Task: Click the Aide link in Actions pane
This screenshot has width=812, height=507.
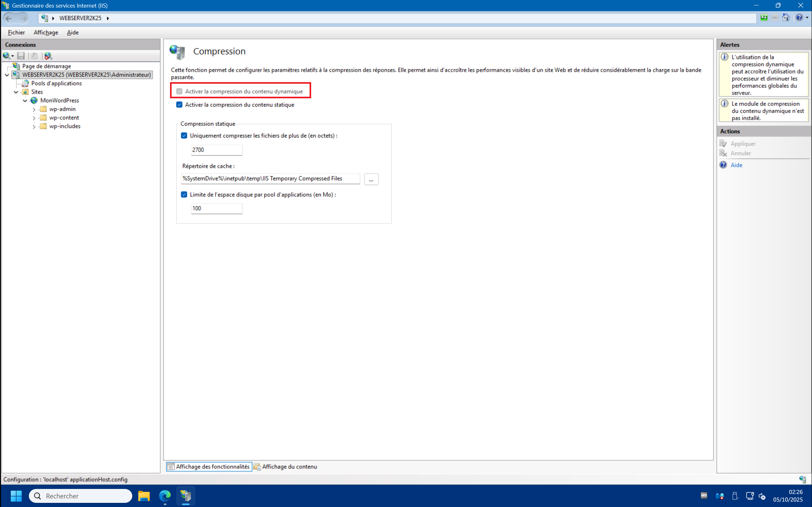Action: (x=736, y=165)
